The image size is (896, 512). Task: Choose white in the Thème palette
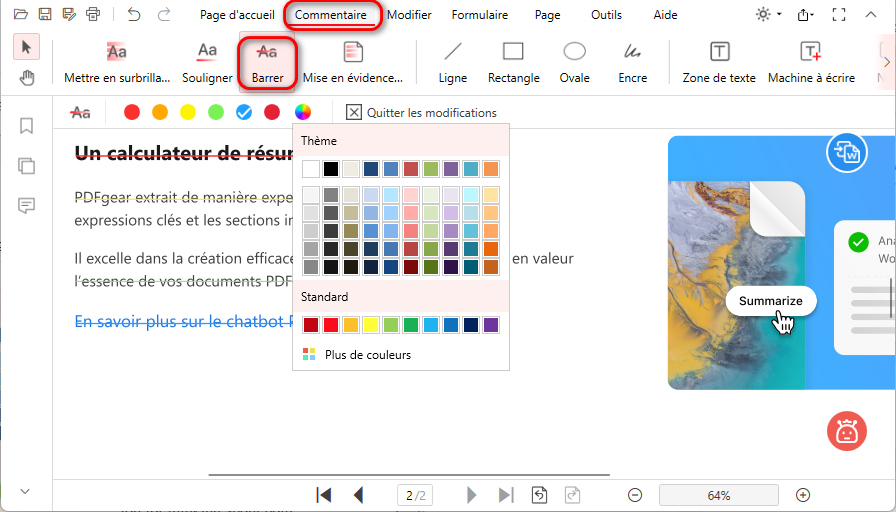pyautogui.click(x=311, y=169)
